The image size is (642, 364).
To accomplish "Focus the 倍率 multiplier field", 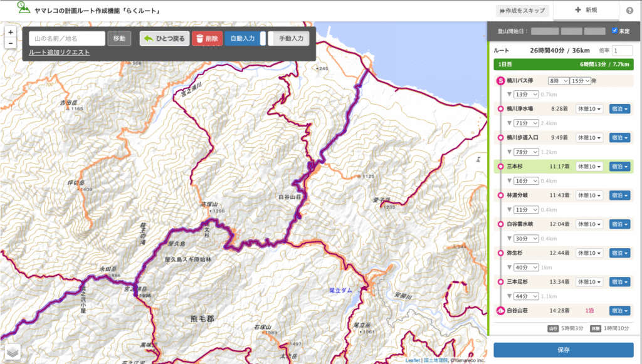I will [x=622, y=50].
